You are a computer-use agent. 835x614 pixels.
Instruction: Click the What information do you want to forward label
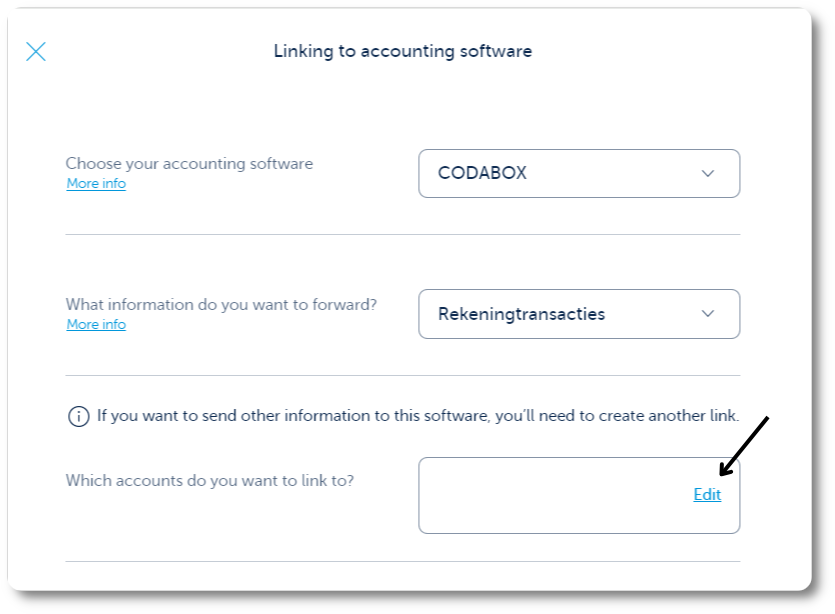click(221, 305)
